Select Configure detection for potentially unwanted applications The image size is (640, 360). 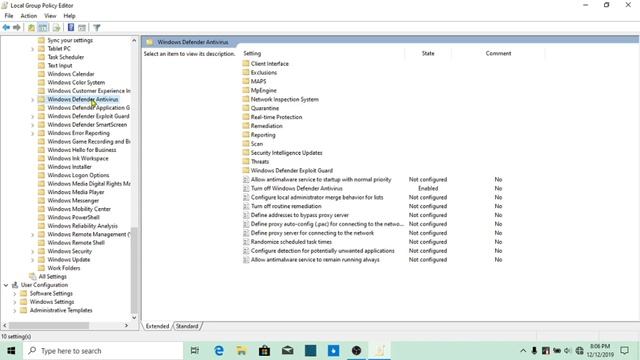[x=322, y=251]
